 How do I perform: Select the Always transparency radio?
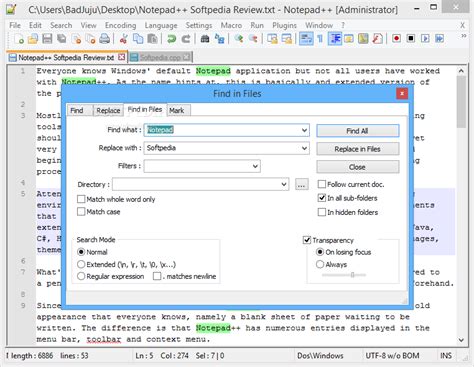[320, 264]
